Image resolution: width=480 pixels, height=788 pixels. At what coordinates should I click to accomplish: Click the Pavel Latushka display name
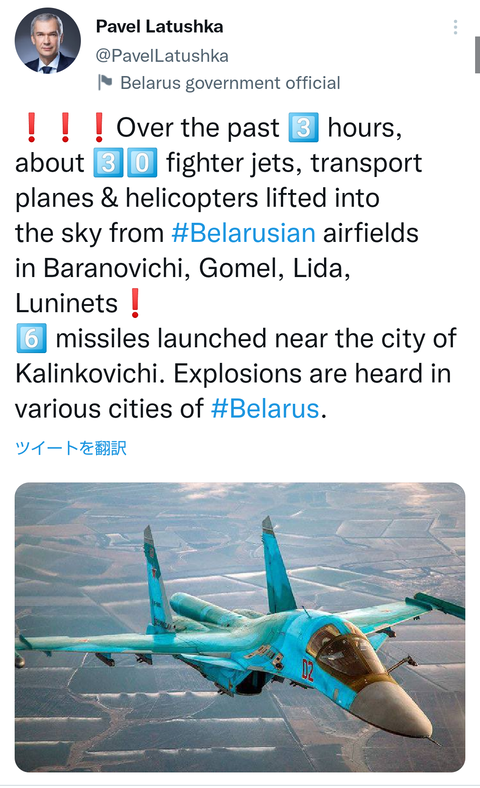159,27
